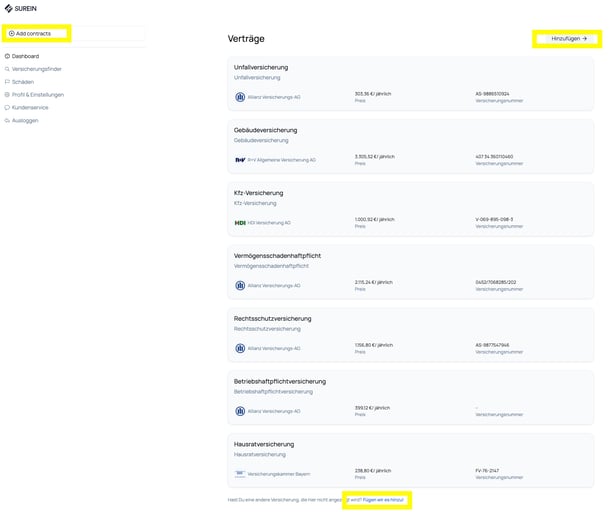The image size is (610, 512).
Task: Click the Hinzufügen button
Action: pyautogui.click(x=567, y=39)
